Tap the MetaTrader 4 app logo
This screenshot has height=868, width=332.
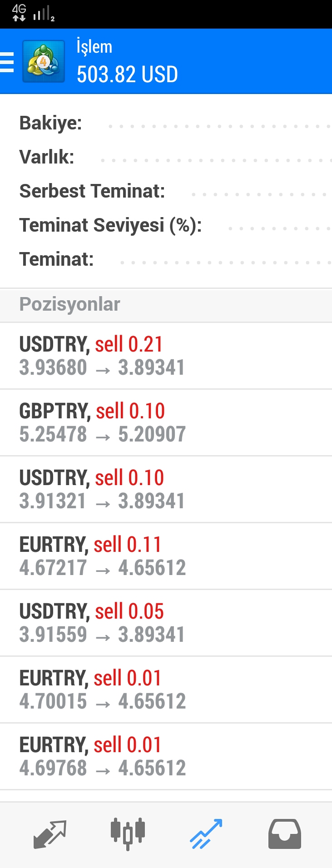pyautogui.click(x=44, y=61)
